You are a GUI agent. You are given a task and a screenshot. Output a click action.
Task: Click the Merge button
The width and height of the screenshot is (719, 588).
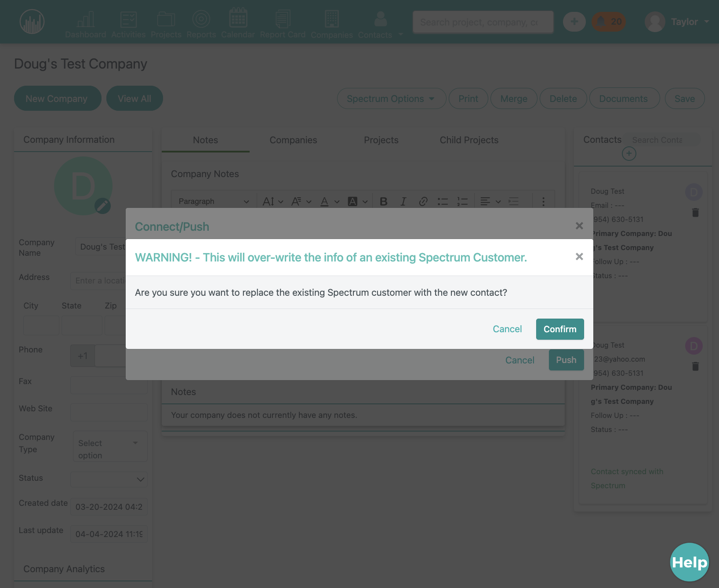(x=514, y=98)
